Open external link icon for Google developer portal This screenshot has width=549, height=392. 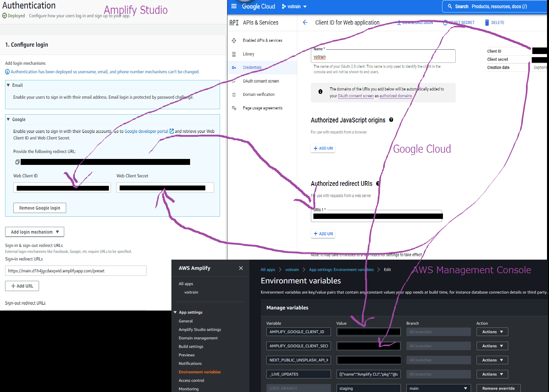(x=171, y=131)
